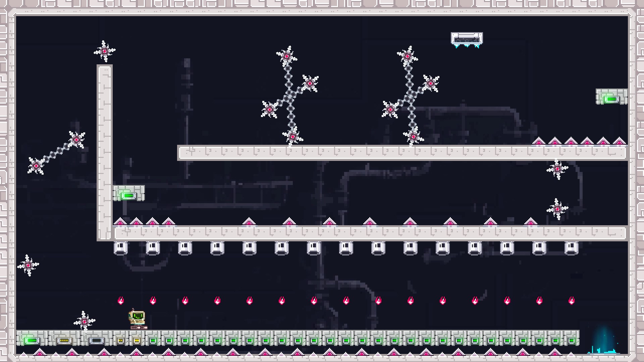Click the lone spiked mine near the left wall
The width and height of the screenshot is (644, 362).
click(28, 265)
